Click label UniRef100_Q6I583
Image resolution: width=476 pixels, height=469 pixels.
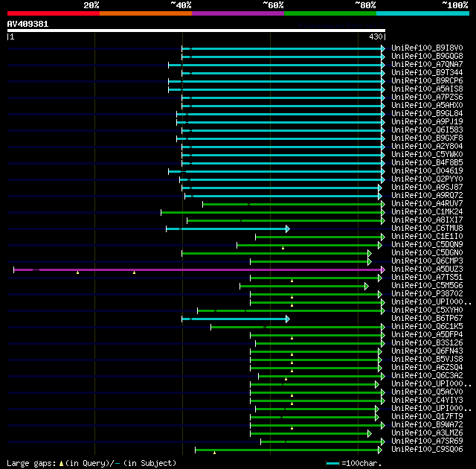[x=427, y=130]
